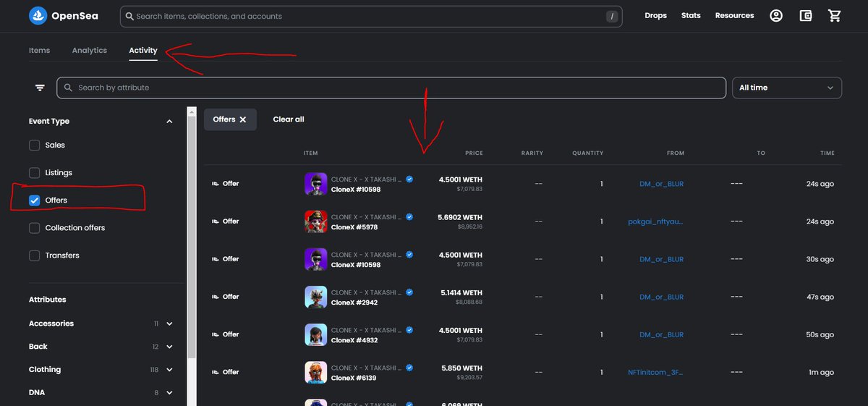Open DM_or_BLUR link in CloneX #2942 row

tap(661, 297)
